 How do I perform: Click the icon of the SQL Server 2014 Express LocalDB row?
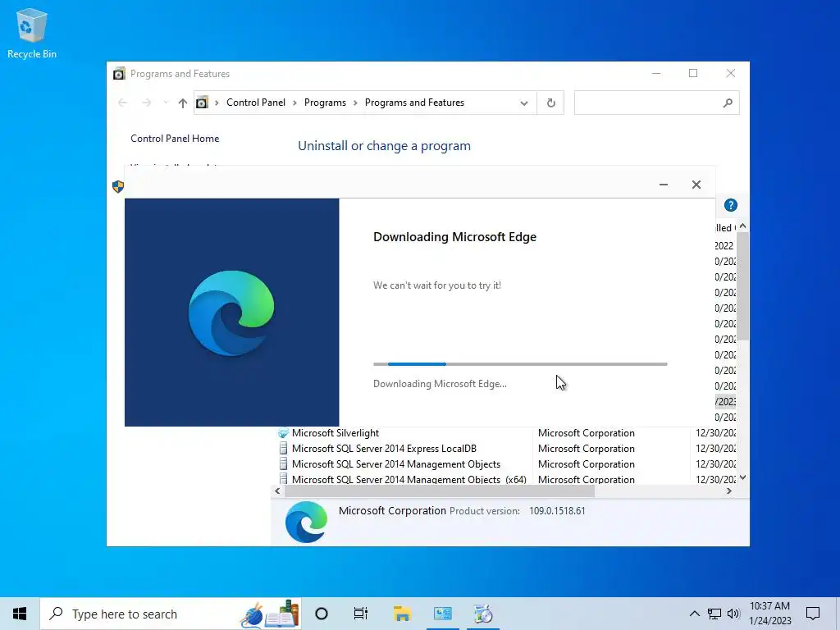coord(283,449)
